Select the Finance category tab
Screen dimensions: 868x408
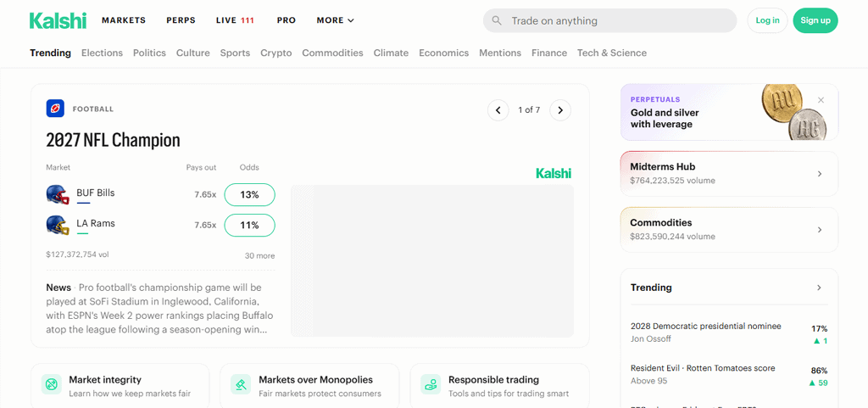point(549,53)
